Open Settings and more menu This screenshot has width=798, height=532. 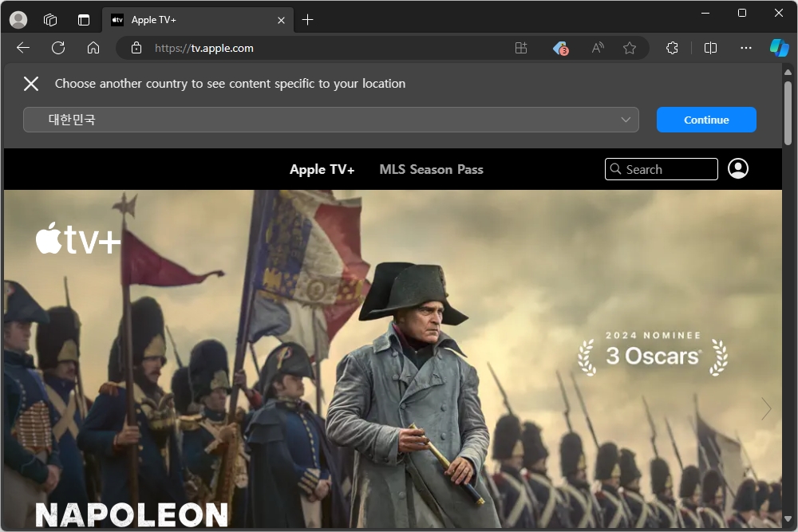coord(745,48)
